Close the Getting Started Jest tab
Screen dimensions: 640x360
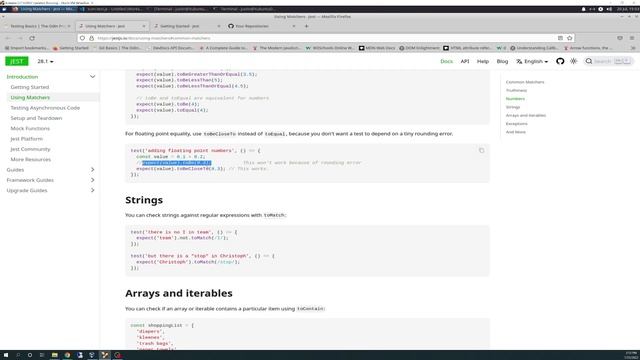tap(218, 26)
